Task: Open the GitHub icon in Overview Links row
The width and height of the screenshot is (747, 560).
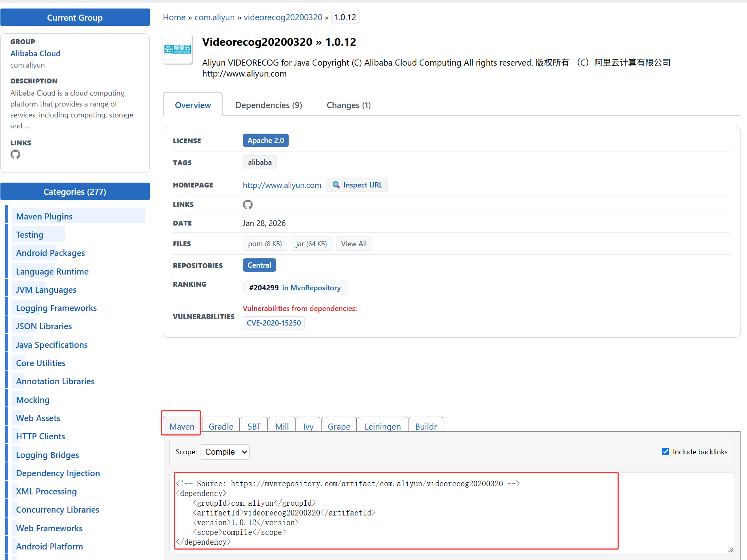Action: tap(248, 204)
